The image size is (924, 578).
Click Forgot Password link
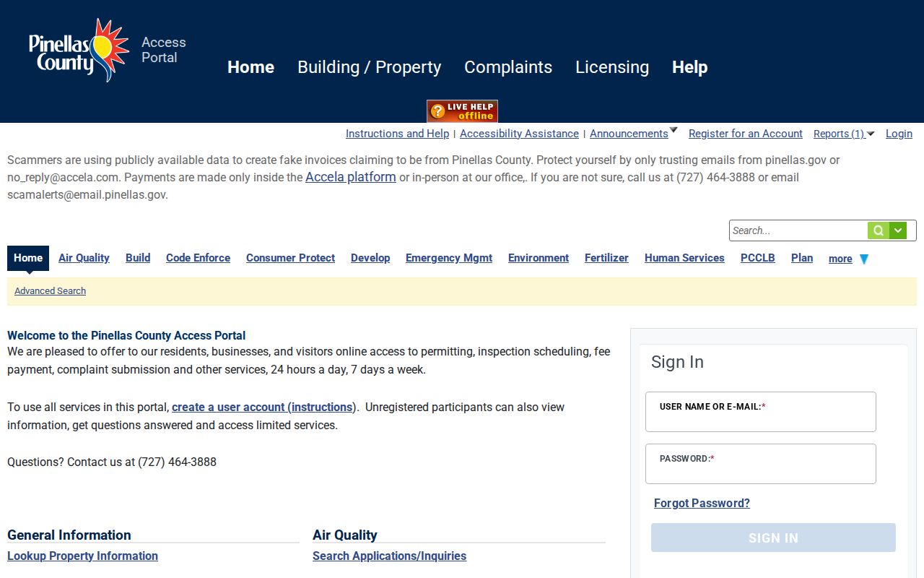point(702,504)
